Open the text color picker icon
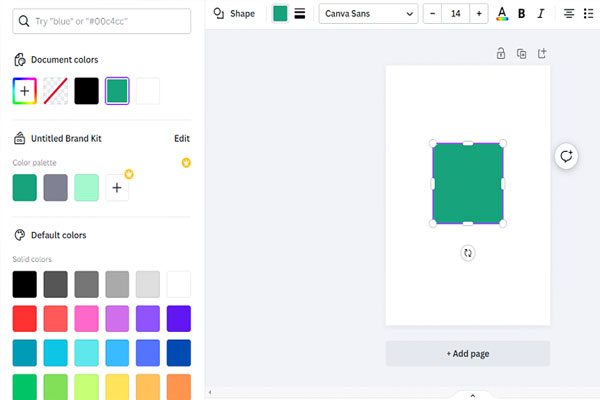Viewport: 600px width, 400px height. pos(502,14)
